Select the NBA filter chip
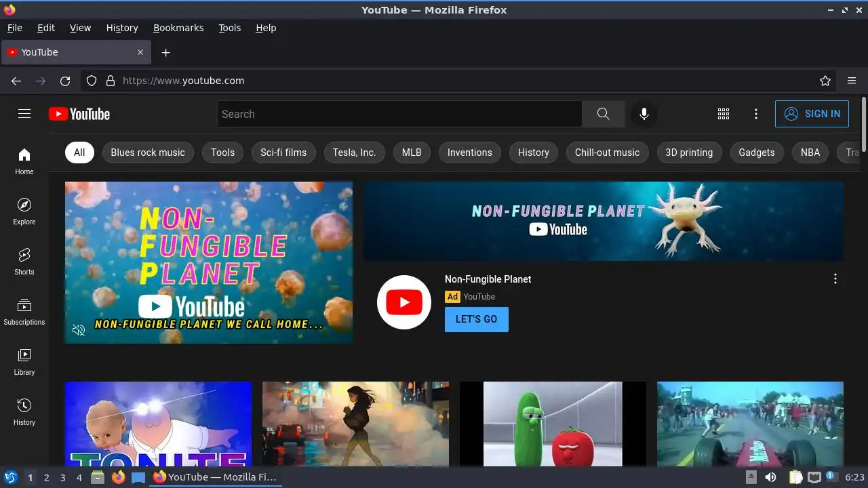The image size is (868, 488). pyautogui.click(x=810, y=152)
